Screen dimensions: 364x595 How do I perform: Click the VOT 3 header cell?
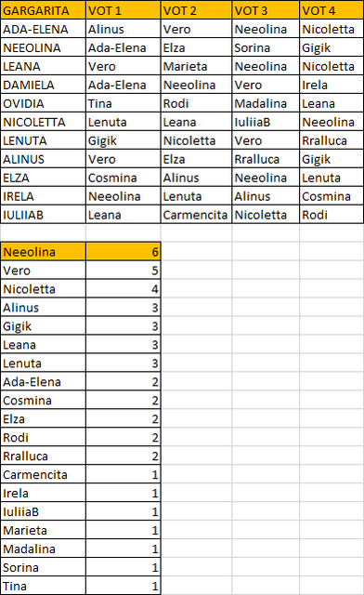[266, 10]
